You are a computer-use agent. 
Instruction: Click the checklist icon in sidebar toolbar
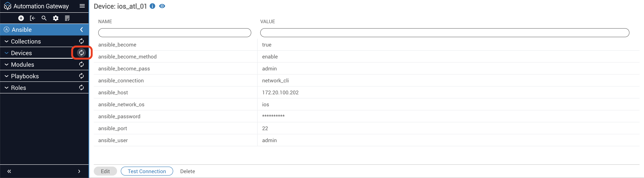(x=67, y=18)
